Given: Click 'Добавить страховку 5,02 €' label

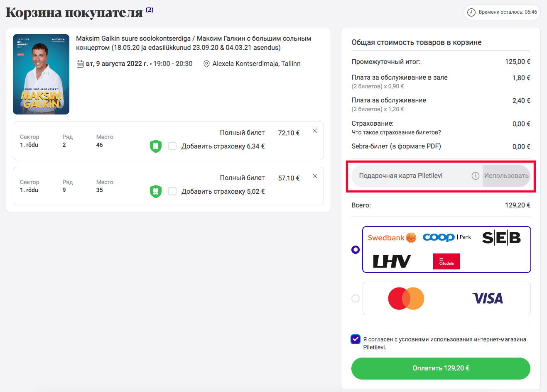Looking at the screenshot, I should tap(223, 192).
